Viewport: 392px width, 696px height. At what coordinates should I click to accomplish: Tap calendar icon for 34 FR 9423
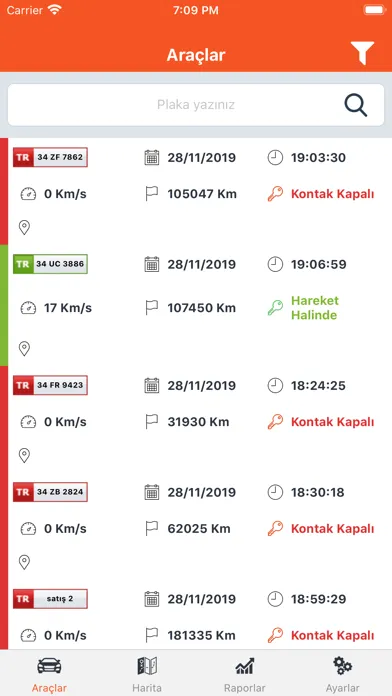tap(152, 385)
